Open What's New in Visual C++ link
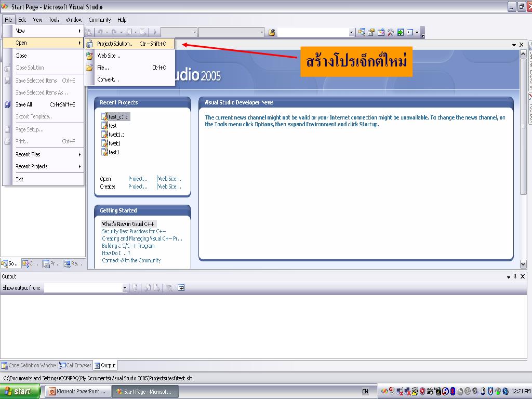The width and height of the screenshot is (532, 399). click(x=128, y=224)
